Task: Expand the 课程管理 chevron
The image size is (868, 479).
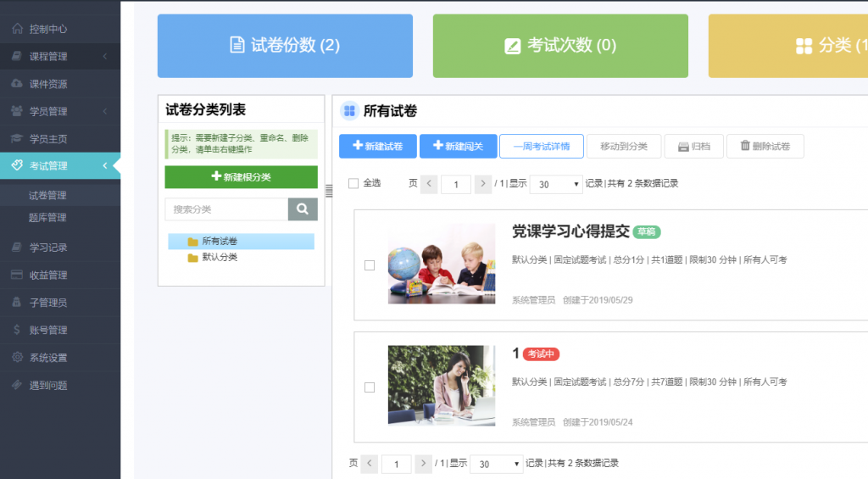Action: click(x=105, y=56)
